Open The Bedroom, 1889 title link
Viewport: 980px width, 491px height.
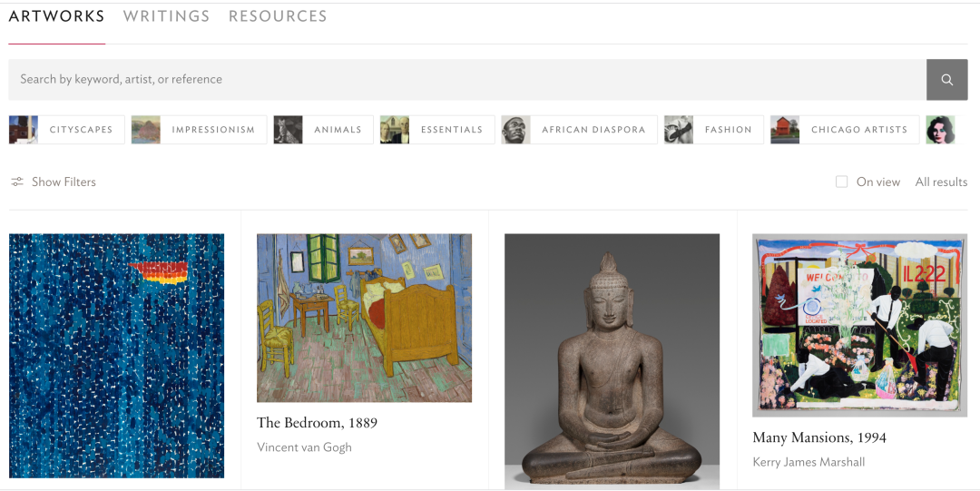[x=317, y=423]
